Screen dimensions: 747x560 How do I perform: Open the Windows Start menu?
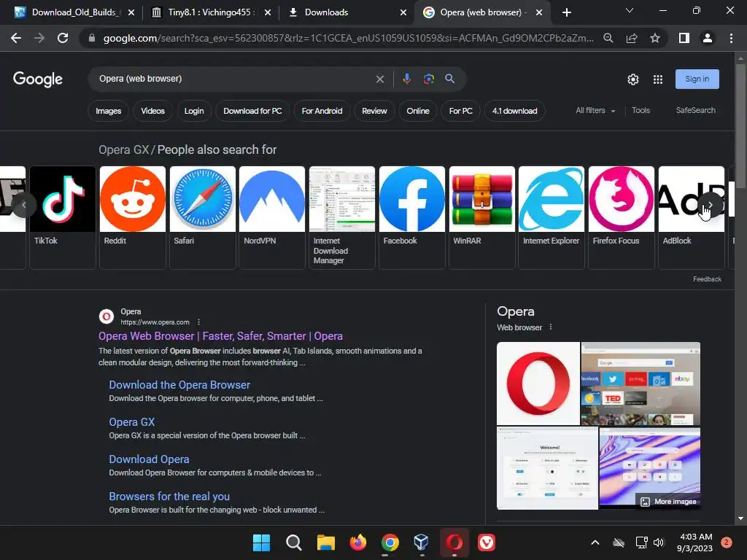pyautogui.click(x=261, y=542)
